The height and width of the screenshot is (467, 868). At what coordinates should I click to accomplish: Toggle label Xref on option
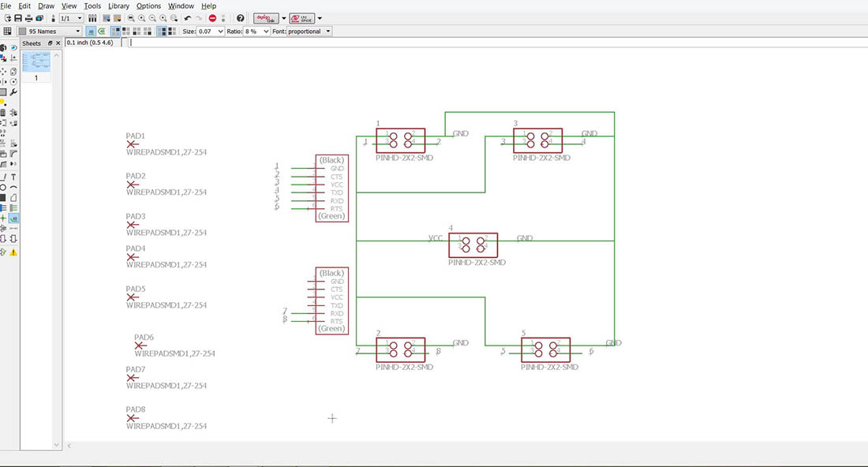[x=102, y=32]
